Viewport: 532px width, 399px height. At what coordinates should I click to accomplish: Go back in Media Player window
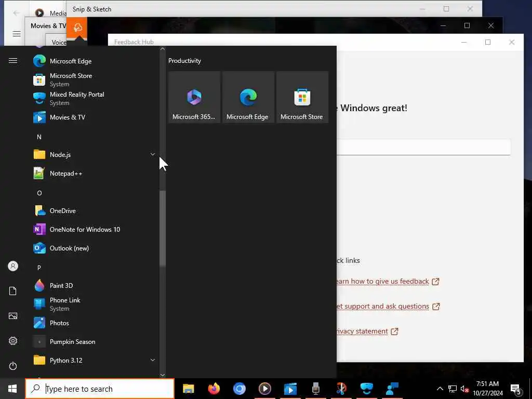pos(16,13)
